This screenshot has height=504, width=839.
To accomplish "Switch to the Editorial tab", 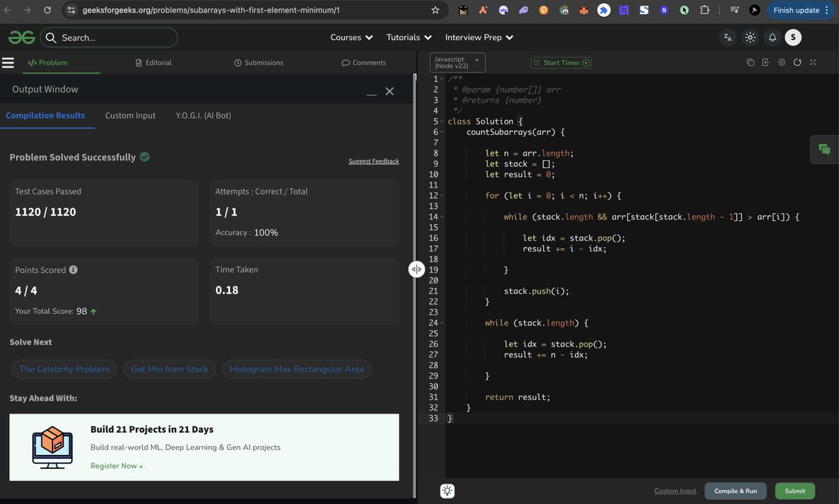I will pos(153,63).
